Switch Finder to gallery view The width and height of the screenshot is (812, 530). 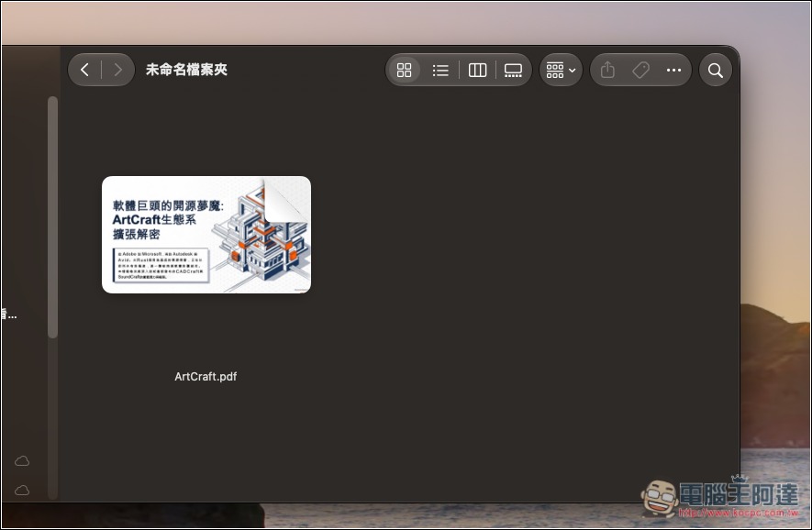pyautogui.click(x=513, y=70)
